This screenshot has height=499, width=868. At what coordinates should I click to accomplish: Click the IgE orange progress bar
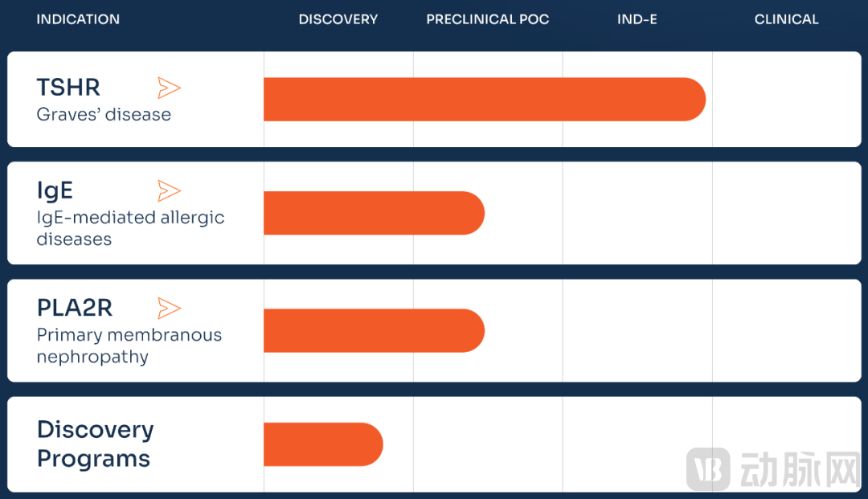(x=374, y=213)
